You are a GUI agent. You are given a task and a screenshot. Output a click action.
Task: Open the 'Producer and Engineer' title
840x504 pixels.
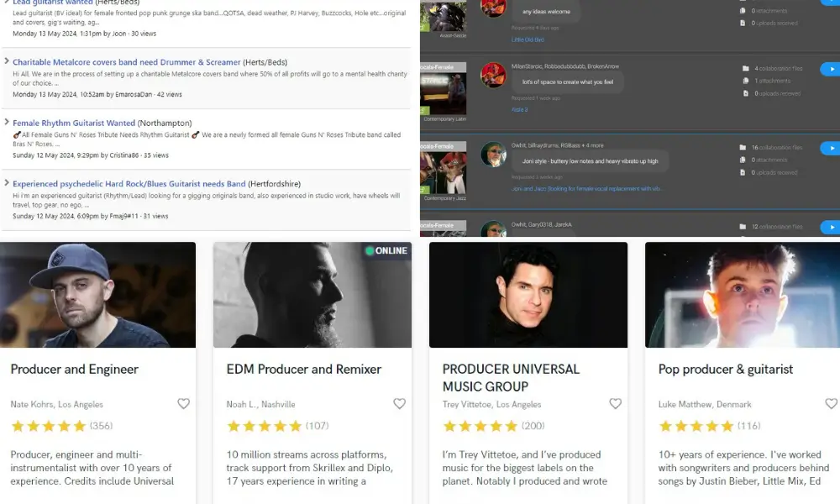(75, 369)
